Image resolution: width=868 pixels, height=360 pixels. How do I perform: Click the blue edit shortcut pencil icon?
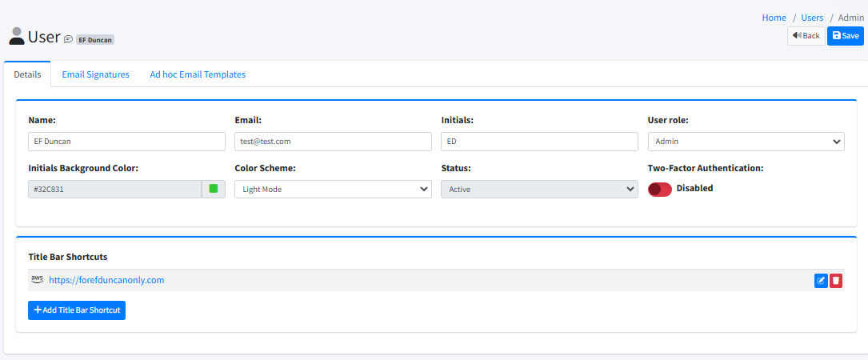click(821, 280)
